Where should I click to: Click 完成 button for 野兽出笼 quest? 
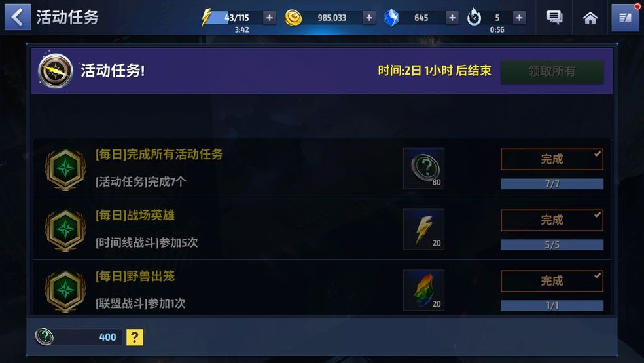click(x=552, y=281)
